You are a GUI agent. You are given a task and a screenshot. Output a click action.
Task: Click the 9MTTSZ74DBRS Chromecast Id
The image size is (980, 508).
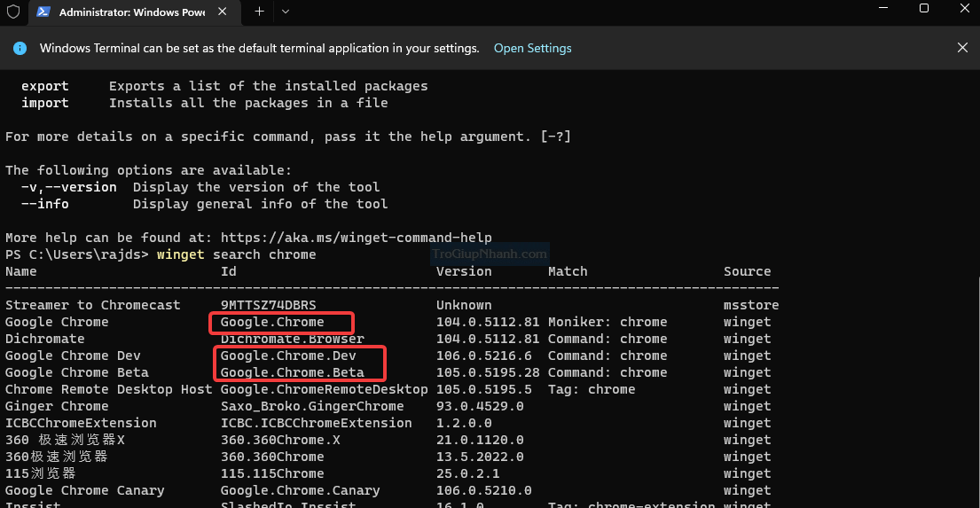268,305
